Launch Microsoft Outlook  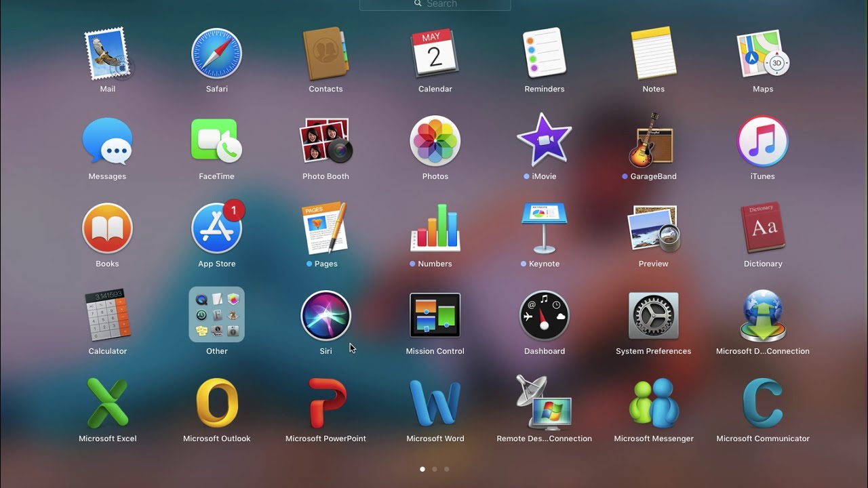click(x=216, y=403)
